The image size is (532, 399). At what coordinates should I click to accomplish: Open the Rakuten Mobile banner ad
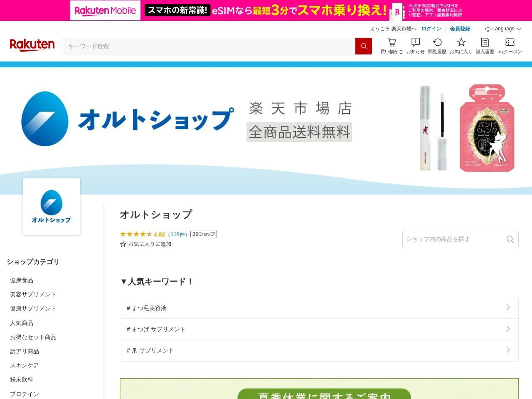tap(266, 10)
